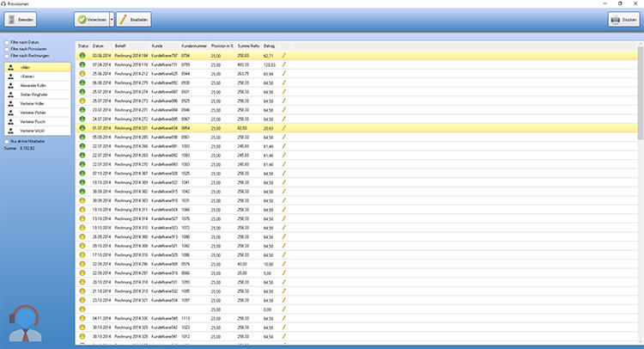Image resolution: width=644 pixels, height=349 pixels.
Task: Select employee Alexander Kollin
Action: [38, 85]
